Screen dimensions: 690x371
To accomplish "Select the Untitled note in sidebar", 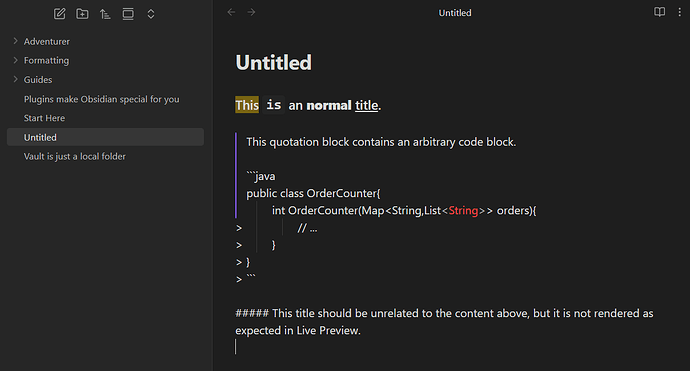I will pyautogui.click(x=105, y=137).
